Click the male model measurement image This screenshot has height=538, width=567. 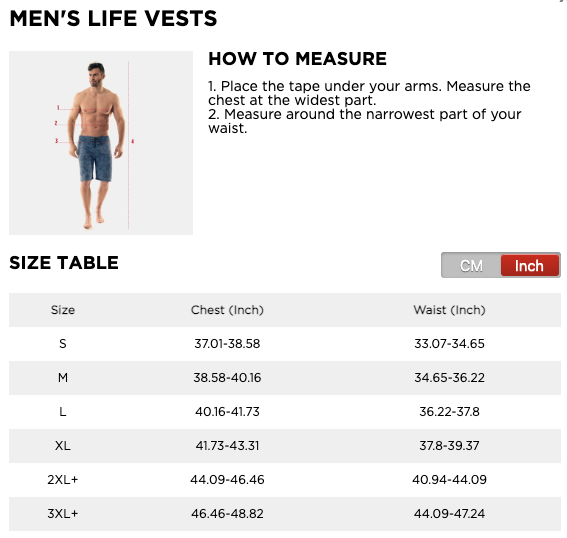pos(101,143)
